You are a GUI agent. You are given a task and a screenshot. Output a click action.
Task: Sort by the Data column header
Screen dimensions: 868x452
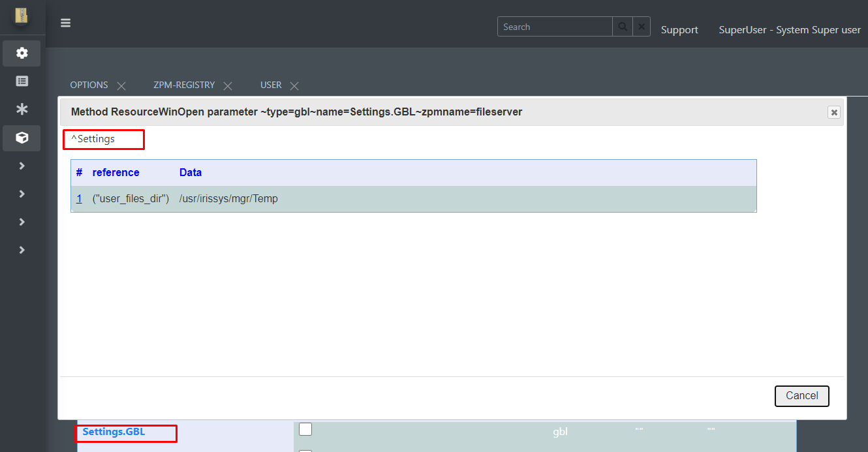(191, 172)
